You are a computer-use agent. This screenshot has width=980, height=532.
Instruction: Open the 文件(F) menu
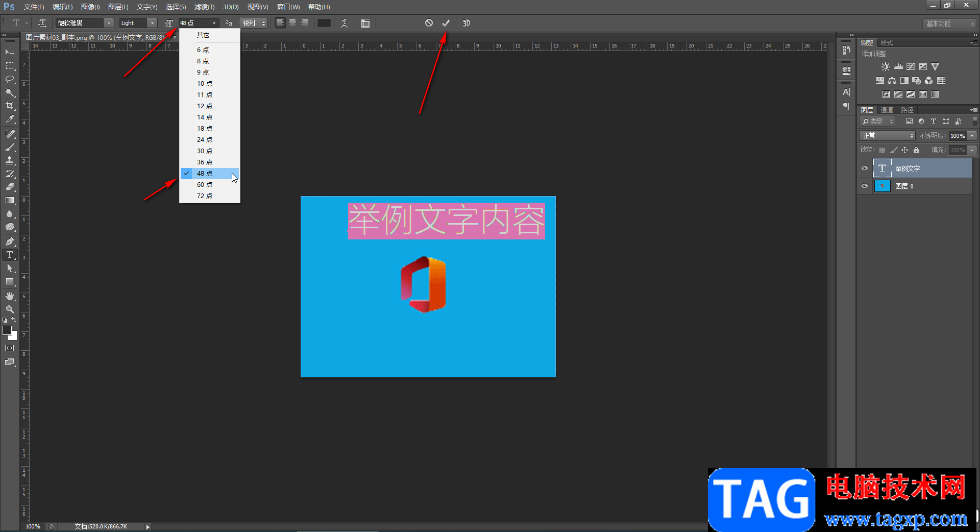[x=34, y=7]
